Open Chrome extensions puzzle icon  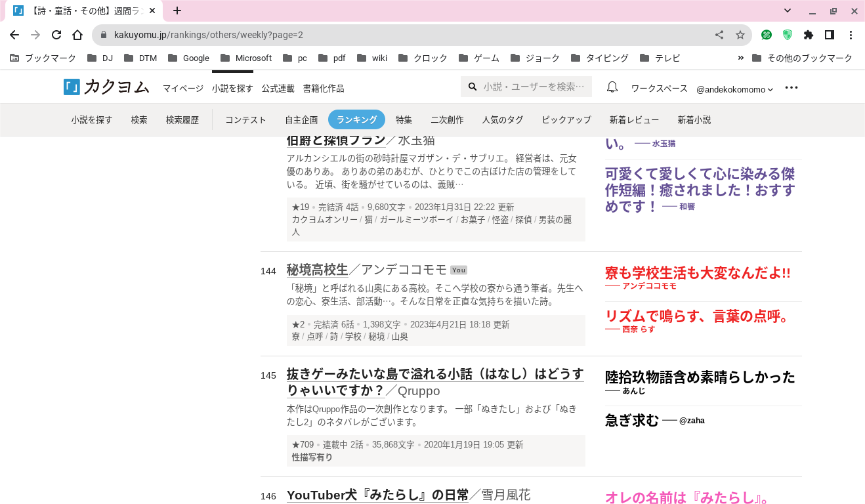coord(808,35)
